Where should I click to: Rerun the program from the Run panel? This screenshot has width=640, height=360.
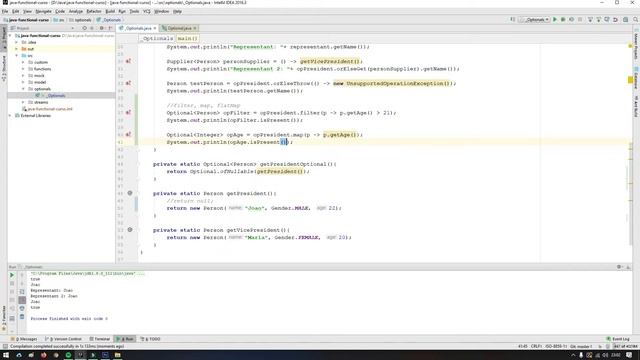point(12,275)
